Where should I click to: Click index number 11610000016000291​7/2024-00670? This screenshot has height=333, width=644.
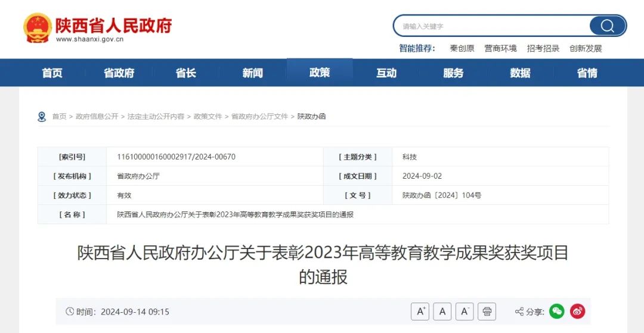pyautogui.click(x=176, y=157)
